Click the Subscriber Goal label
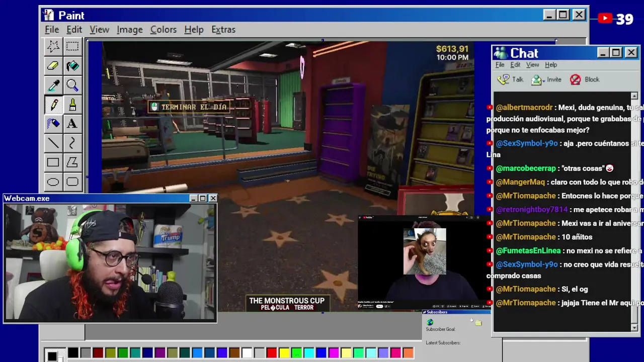 pyautogui.click(x=440, y=329)
